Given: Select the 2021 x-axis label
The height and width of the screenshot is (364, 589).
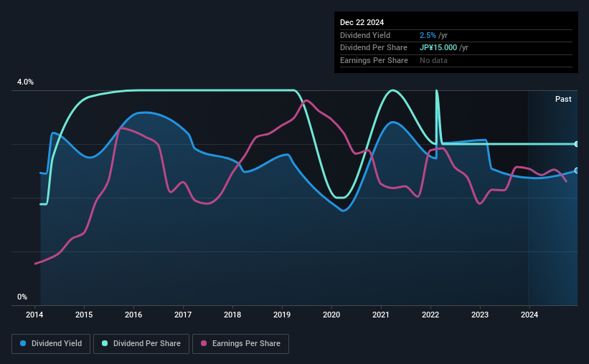Looking at the screenshot, I should tap(381, 315).
